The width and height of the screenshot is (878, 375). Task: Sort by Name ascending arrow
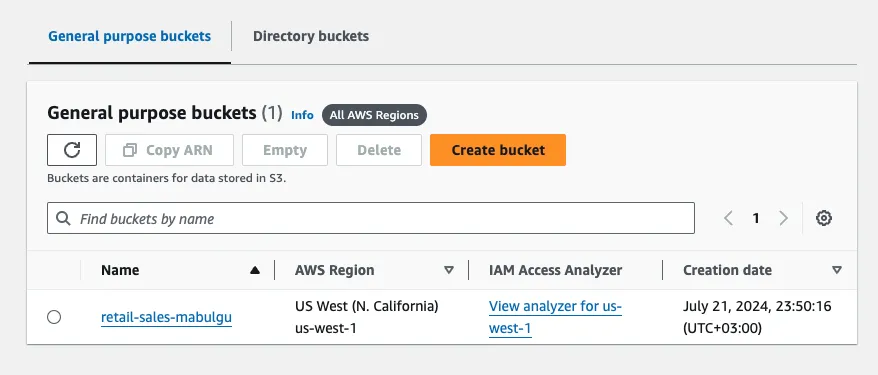tap(255, 270)
